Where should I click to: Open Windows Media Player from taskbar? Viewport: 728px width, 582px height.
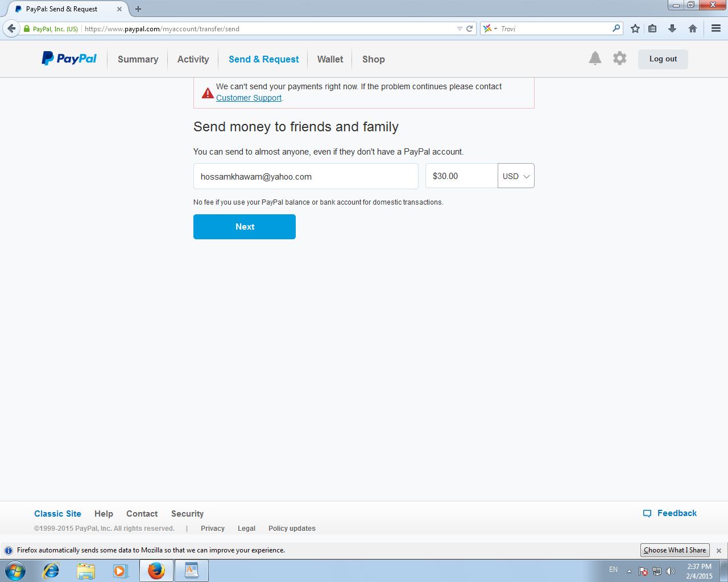click(121, 571)
